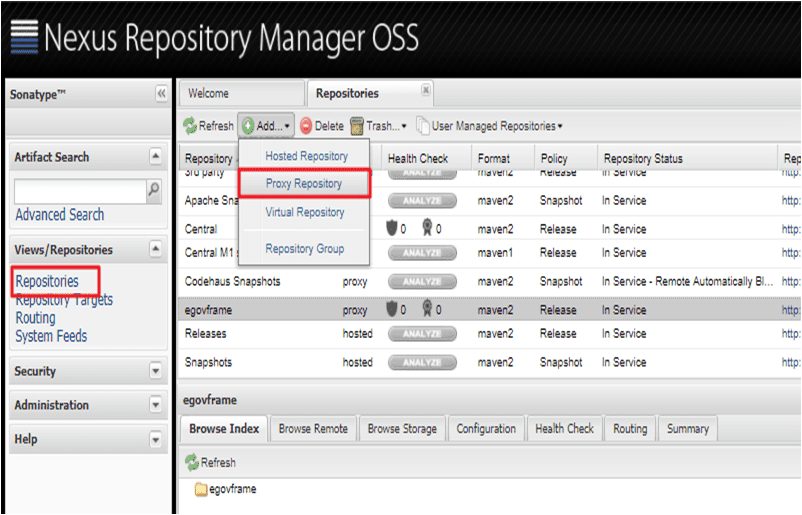Click the security shield icon in Central row

click(x=392, y=228)
